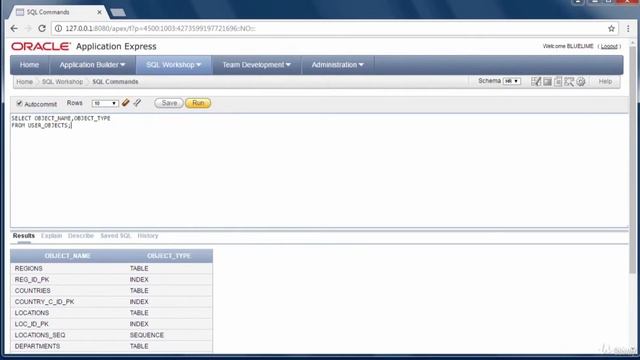
Task: Click TABLE in the REGIONS row
Action: pos(139,269)
